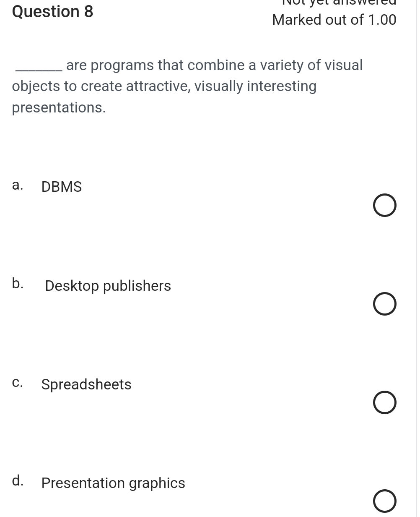Click the Question 8 heading
This screenshot has width=420, height=517.
tap(52, 11)
